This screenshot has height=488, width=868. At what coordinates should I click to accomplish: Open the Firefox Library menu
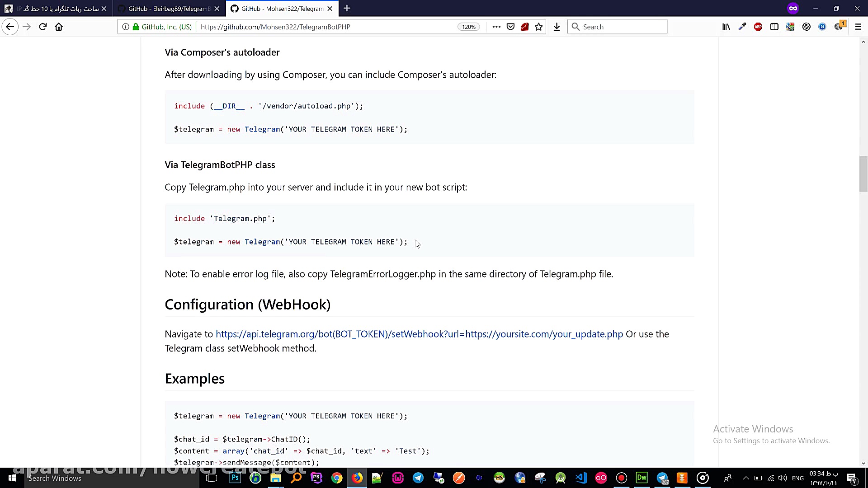[x=726, y=27]
